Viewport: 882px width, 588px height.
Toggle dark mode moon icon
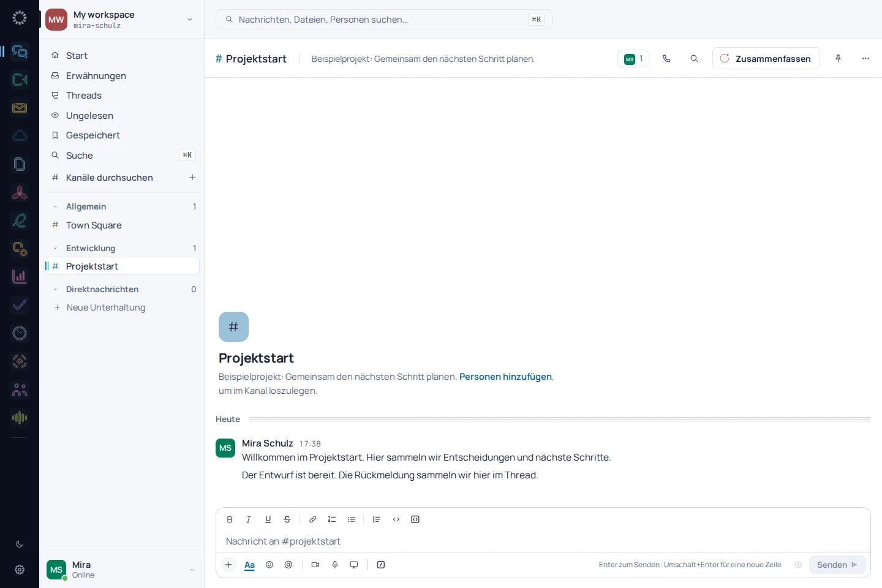click(x=20, y=544)
